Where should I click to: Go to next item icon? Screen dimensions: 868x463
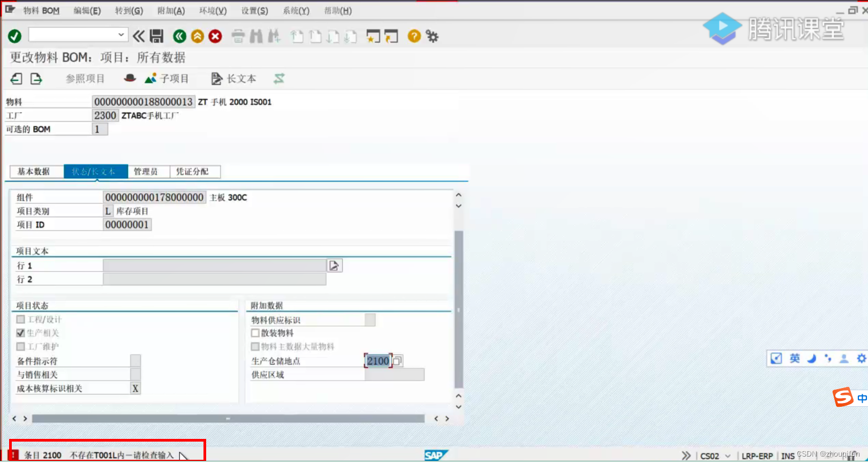coord(36,79)
